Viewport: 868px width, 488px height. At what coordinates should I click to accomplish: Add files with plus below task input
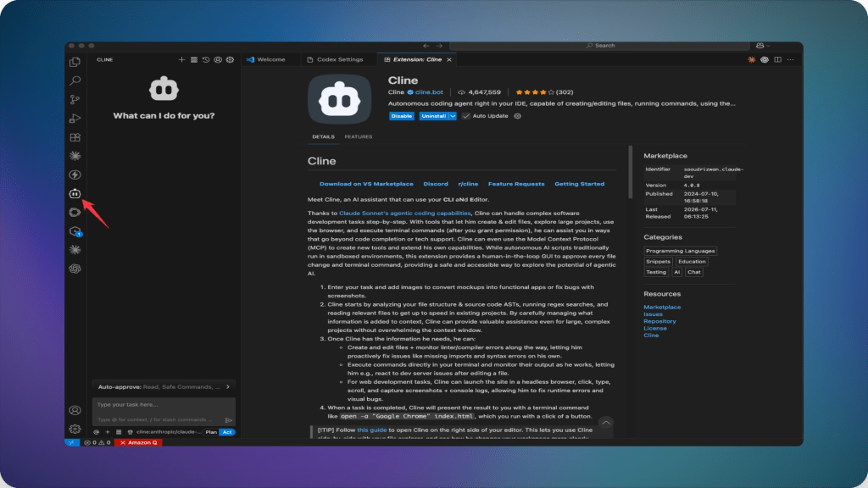pos(108,432)
